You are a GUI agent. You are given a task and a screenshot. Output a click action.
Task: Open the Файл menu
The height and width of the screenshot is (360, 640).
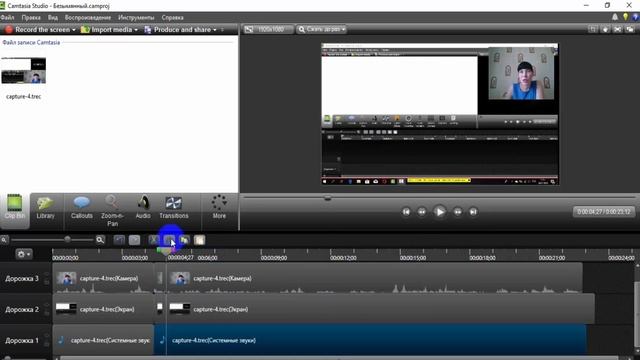[x=7, y=18]
